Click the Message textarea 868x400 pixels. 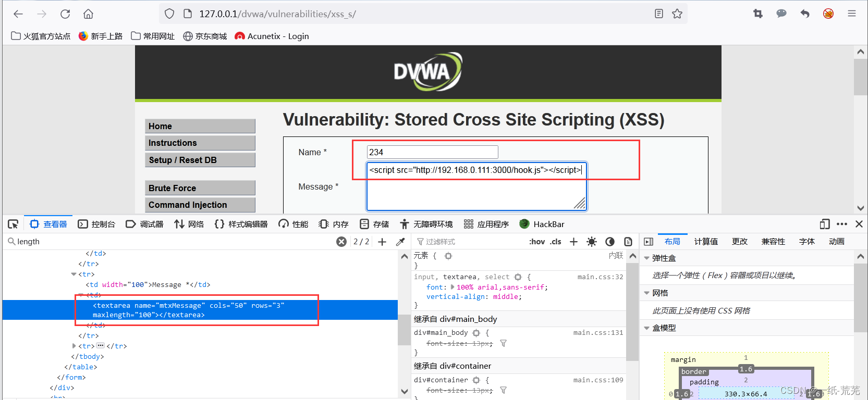[476, 186]
